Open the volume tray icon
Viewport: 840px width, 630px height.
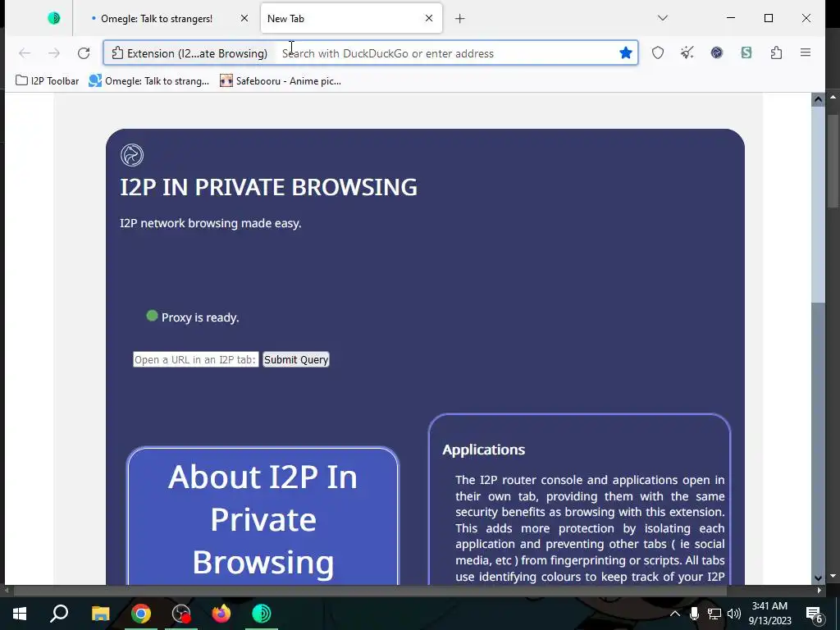pyautogui.click(x=734, y=614)
